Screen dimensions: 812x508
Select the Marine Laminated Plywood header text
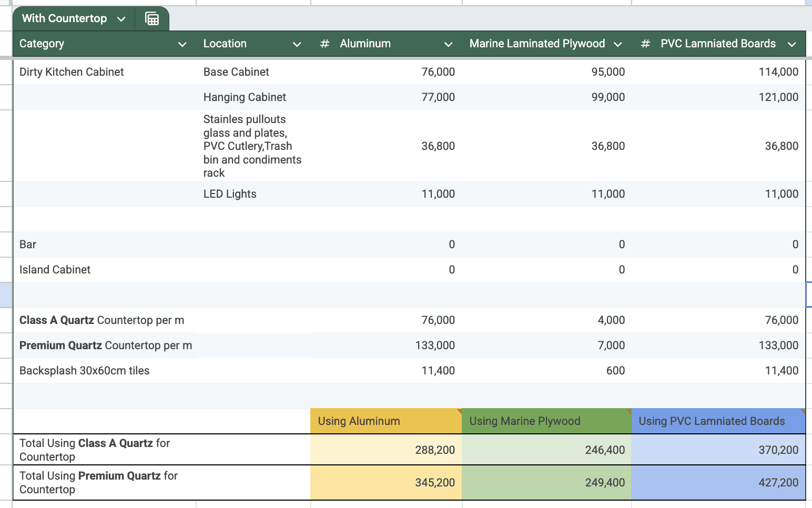[x=537, y=44]
